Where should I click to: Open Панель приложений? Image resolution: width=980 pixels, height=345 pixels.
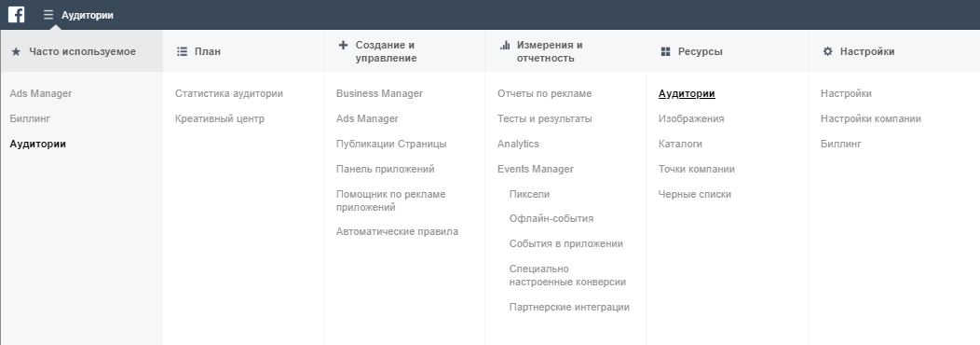(385, 169)
